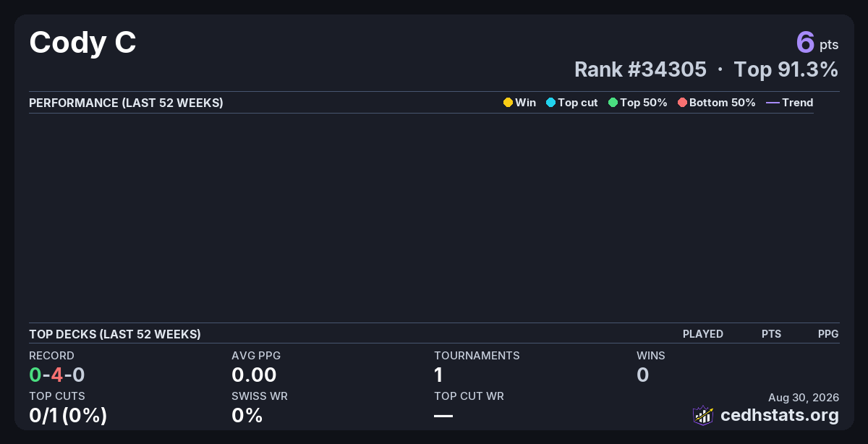Toggle the Trend legend label
The height and width of the screenshot is (444, 868).
[x=798, y=103]
